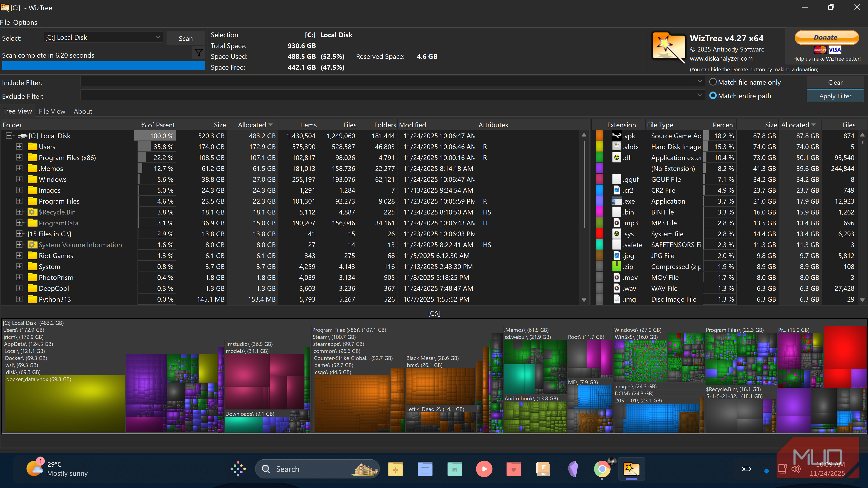868x488 pixels.
Task: Click the teal .safetensors color swatch
Action: click(600, 245)
